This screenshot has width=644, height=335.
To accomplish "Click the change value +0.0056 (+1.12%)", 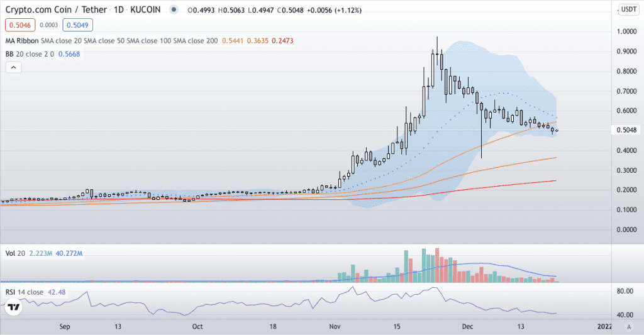I will (x=334, y=10).
